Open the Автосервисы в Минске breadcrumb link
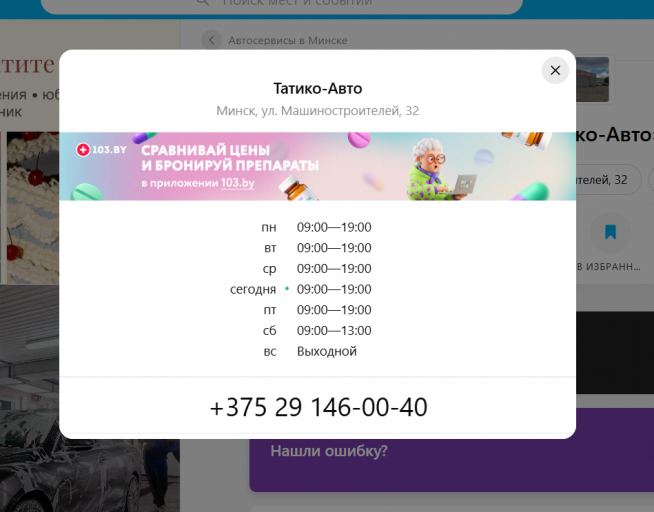654x512 pixels. pos(288,40)
